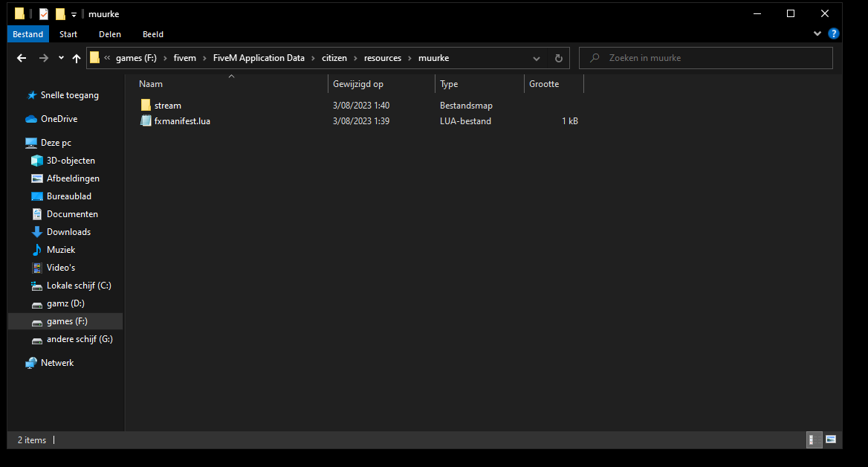Select the fxmanifest.lua file
868x467 pixels.
(182, 120)
